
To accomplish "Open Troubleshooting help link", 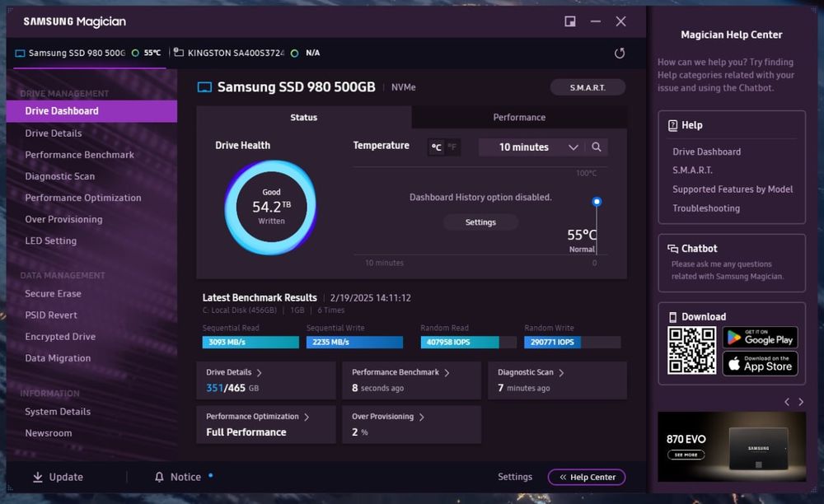I will [x=706, y=208].
